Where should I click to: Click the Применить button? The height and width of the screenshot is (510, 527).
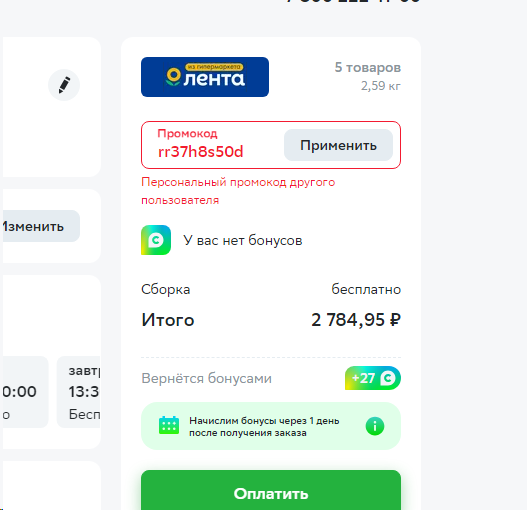(x=338, y=145)
